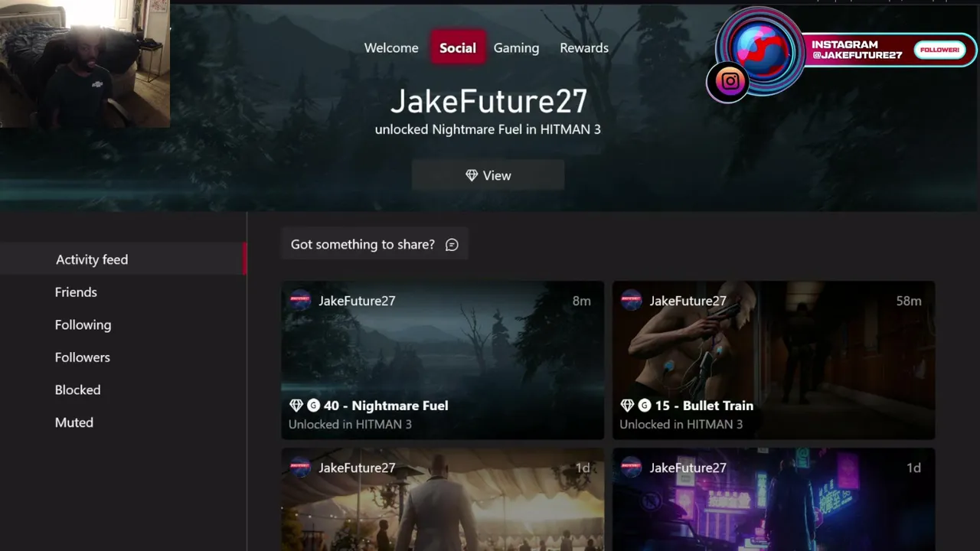This screenshot has height=551, width=980.
Task: Open the Got something to share box
Action: 374,244
